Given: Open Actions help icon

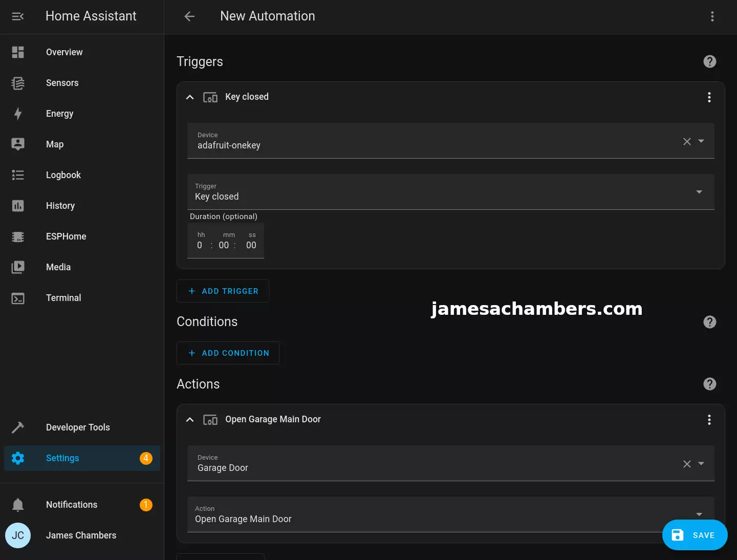Looking at the screenshot, I should tap(709, 384).
